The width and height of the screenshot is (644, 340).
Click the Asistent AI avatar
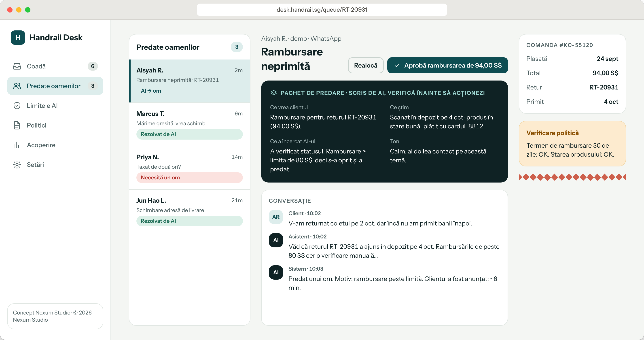(276, 240)
